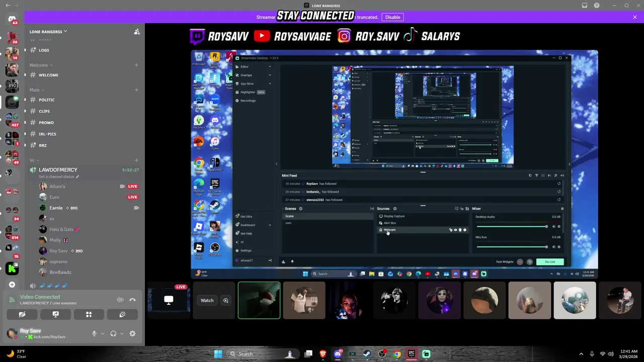Viewport: 644px width, 362px height.
Task: Open the PROMO text channel
Action: tap(84, 123)
